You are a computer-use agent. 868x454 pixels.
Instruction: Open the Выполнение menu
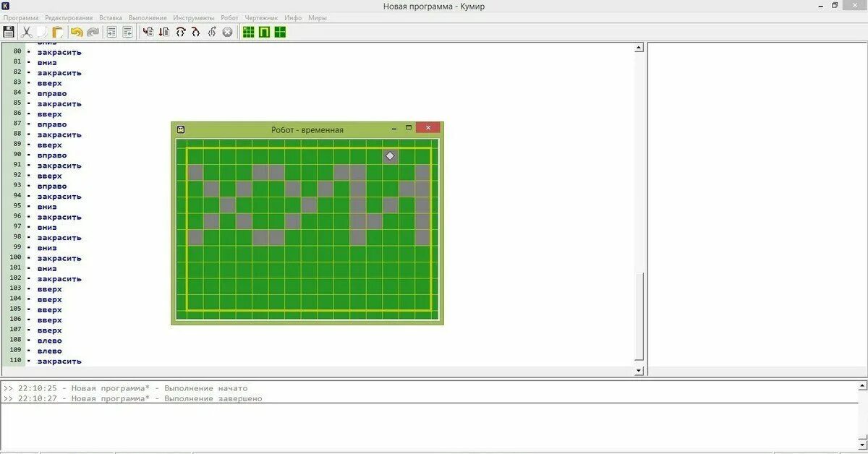tap(148, 17)
